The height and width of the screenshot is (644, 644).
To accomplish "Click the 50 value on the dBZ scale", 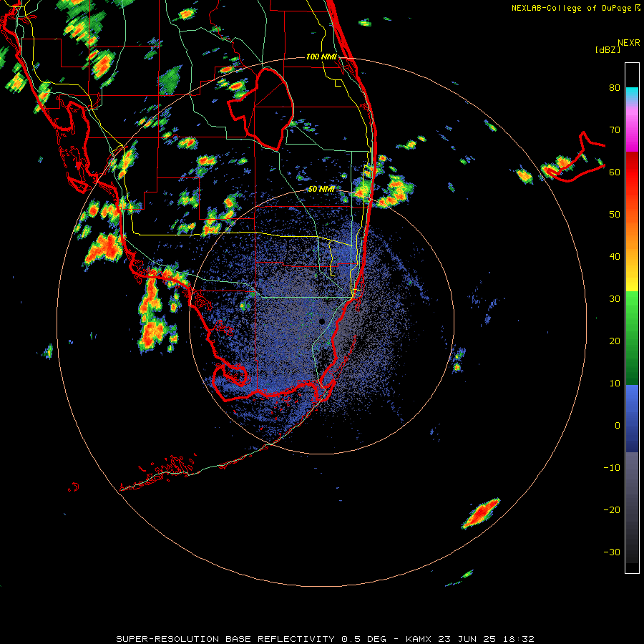I will 615,215.
